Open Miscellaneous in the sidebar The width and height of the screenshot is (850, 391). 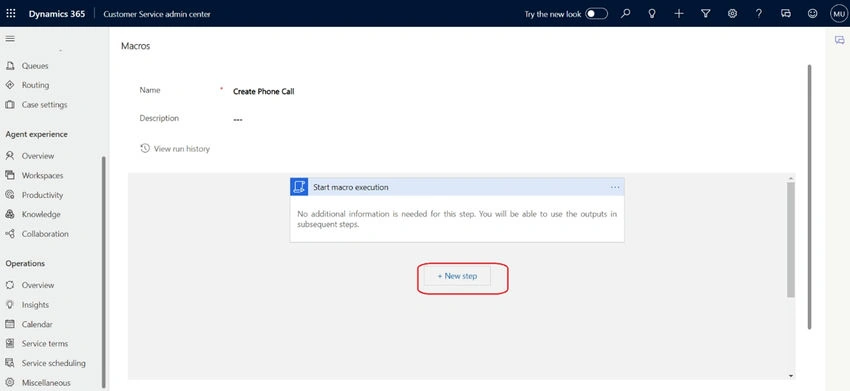(x=46, y=383)
